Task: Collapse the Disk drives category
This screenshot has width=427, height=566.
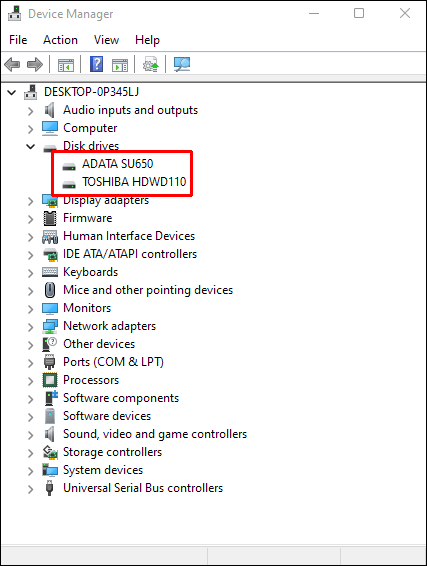Action: [31, 147]
